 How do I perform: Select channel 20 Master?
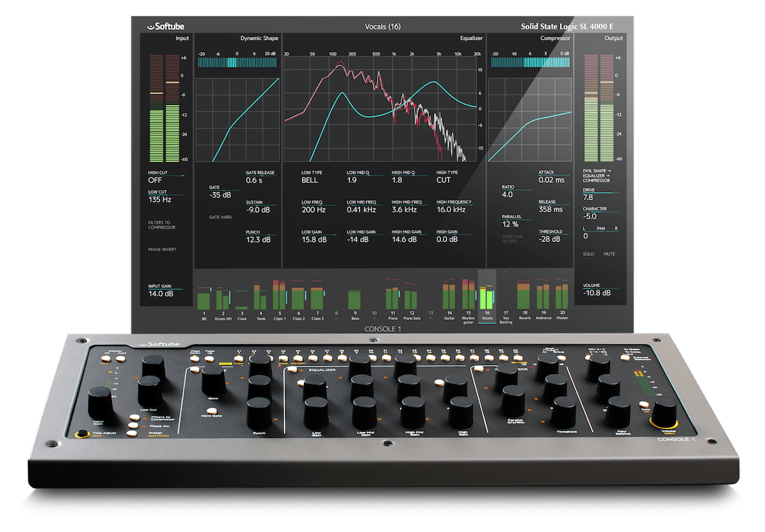[563, 300]
